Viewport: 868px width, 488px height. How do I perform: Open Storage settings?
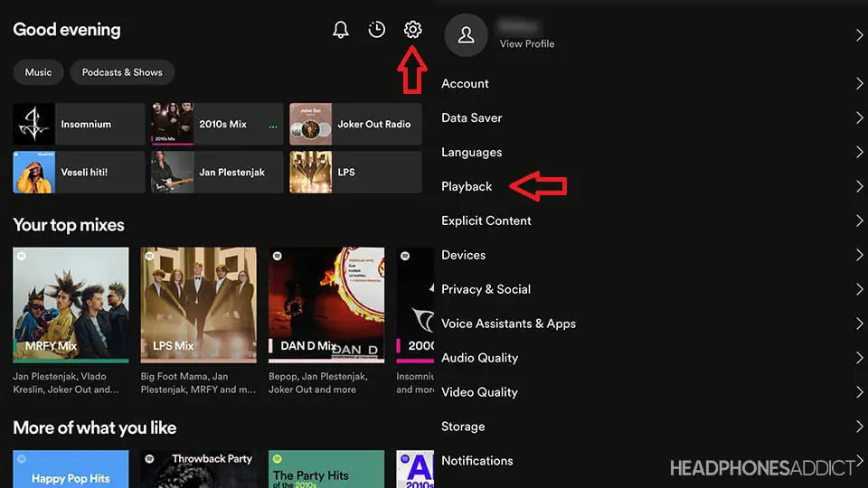click(651, 427)
